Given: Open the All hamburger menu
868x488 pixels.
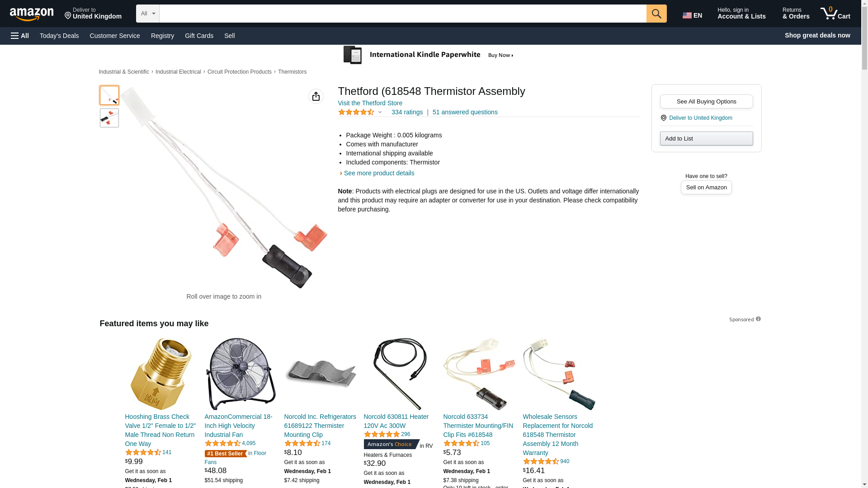Looking at the screenshot, I should (x=20, y=36).
